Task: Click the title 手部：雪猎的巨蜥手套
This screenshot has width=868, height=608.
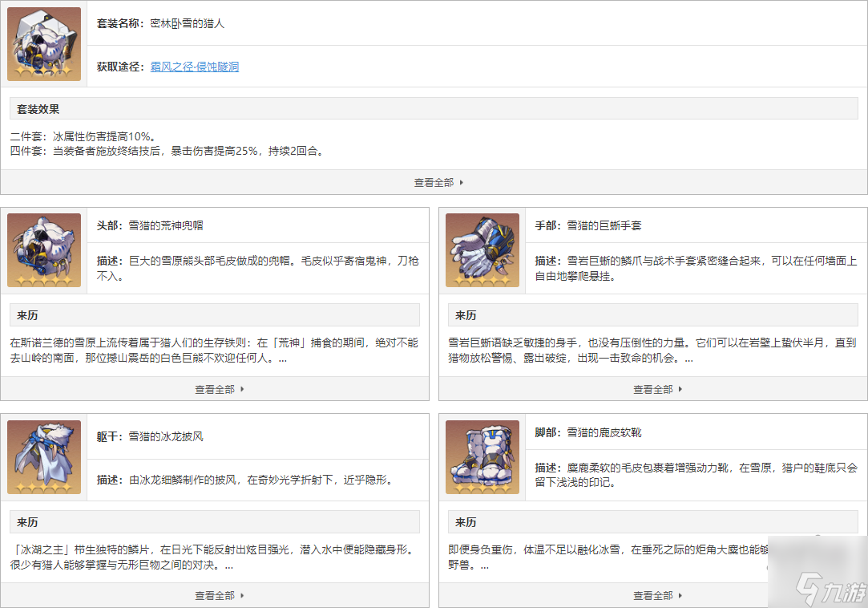Action: [588, 225]
